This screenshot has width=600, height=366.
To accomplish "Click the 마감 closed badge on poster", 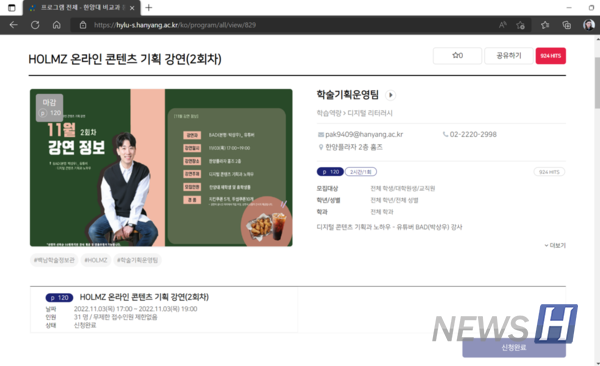I will [x=49, y=108].
